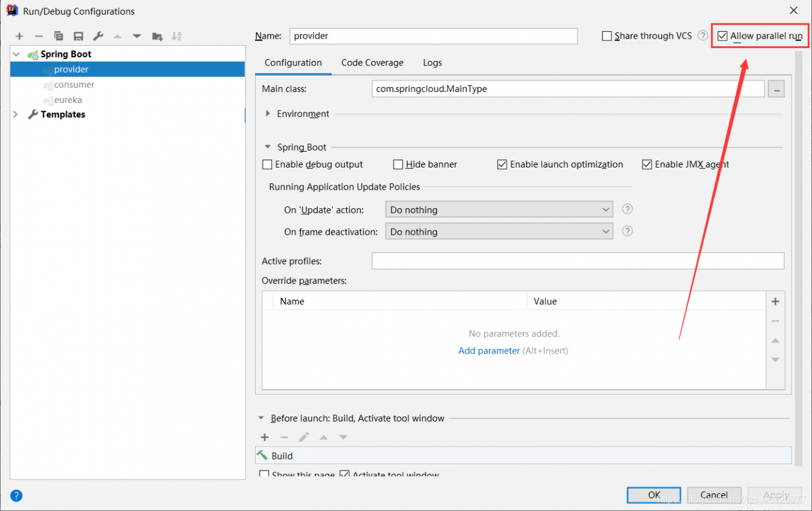Image resolution: width=812 pixels, height=511 pixels.
Task: Click OK button
Action: 654,494
